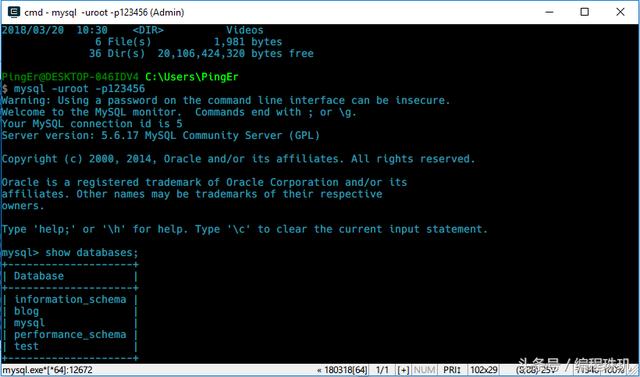
Task: Click the 180318[64] version status field
Action: (342, 370)
